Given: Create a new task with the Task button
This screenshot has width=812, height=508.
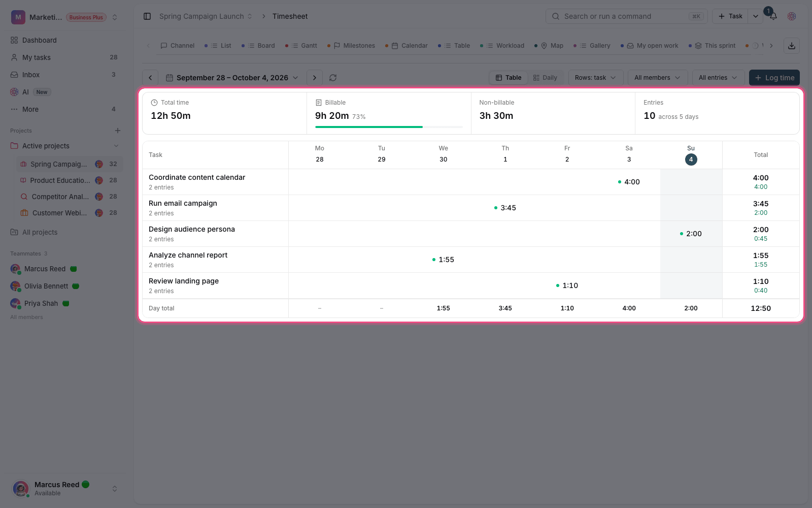Looking at the screenshot, I should click(x=730, y=16).
